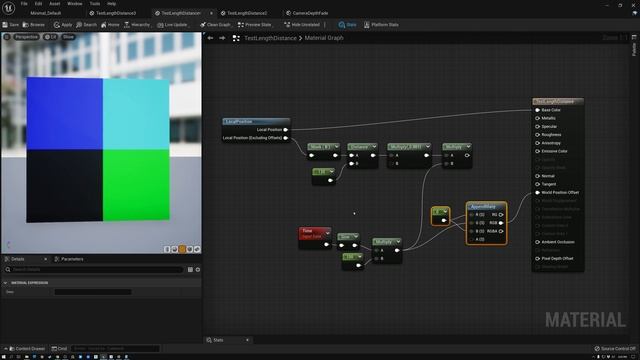Click the Base Color input pin

coord(538,110)
